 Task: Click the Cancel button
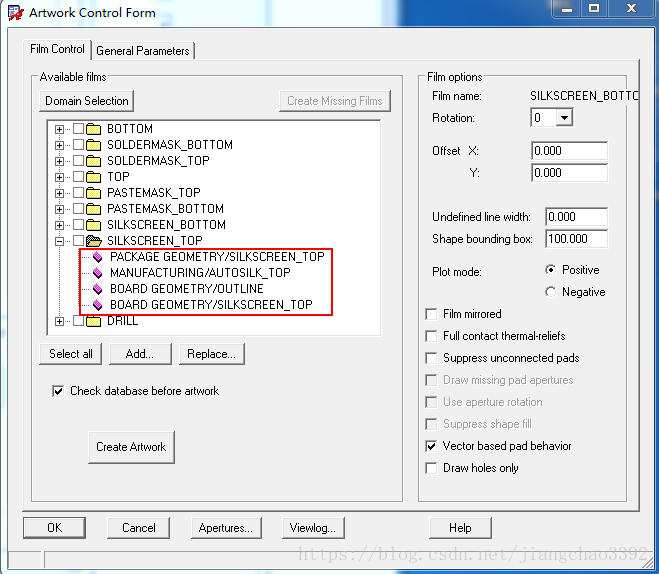coord(139,528)
